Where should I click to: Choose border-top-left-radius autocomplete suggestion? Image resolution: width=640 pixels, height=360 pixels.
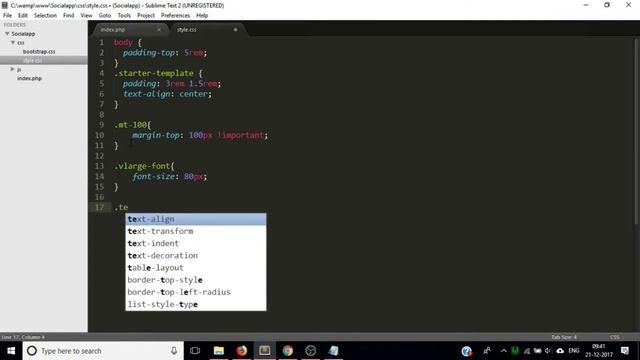click(196, 292)
